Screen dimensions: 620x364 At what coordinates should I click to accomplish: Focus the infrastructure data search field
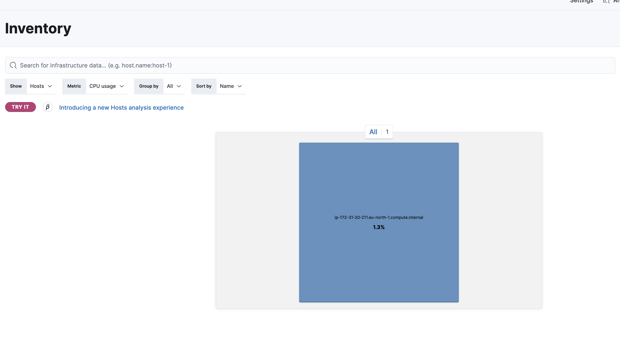310,65
